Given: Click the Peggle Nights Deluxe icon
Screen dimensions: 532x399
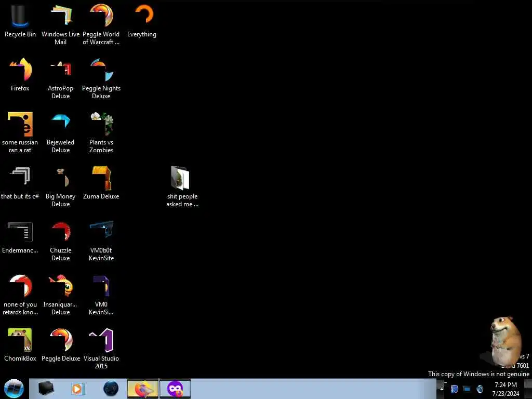Looking at the screenshot, I should click(x=101, y=79).
